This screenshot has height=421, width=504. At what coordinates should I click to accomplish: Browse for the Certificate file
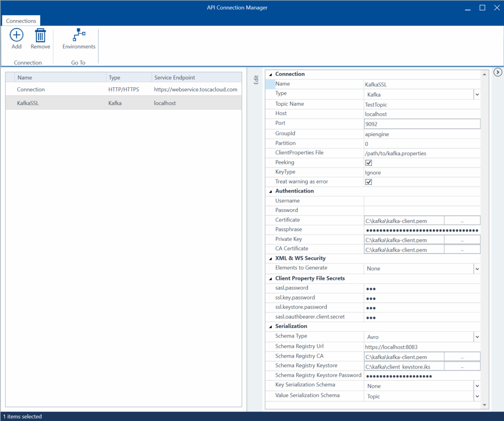click(462, 221)
